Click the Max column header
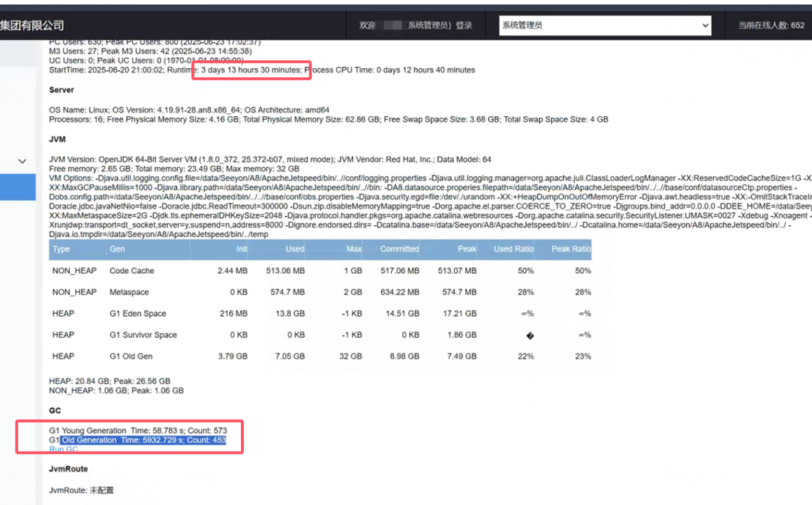812x505 pixels. point(353,249)
